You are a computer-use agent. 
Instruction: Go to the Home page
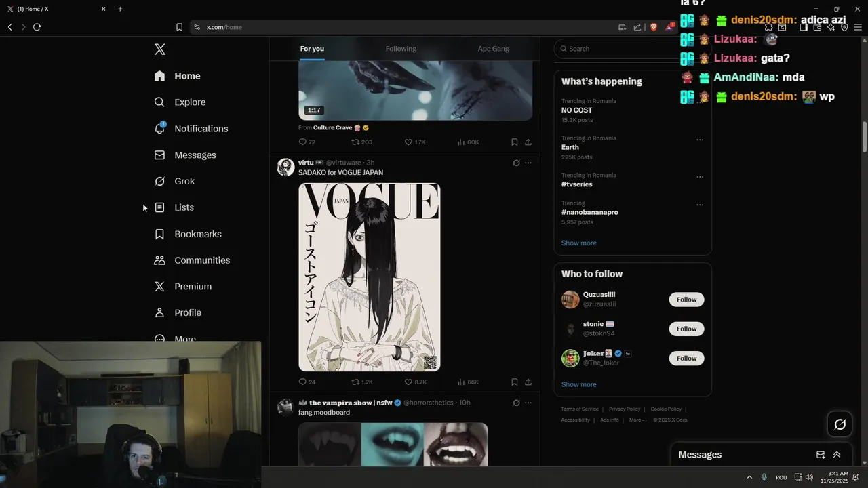177,76
